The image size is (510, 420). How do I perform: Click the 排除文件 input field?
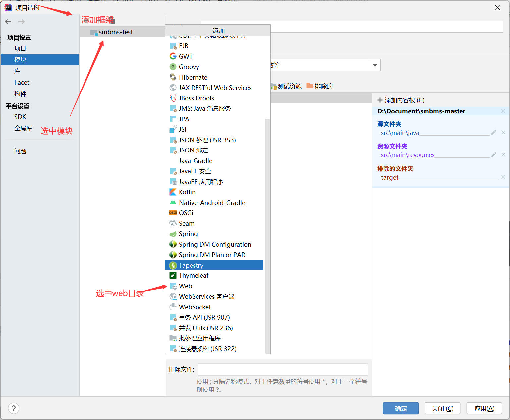pyautogui.click(x=283, y=369)
